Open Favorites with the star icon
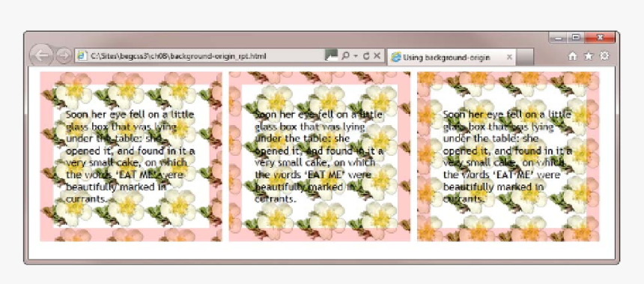644x284 pixels. pyautogui.click(x=589, y=56)
